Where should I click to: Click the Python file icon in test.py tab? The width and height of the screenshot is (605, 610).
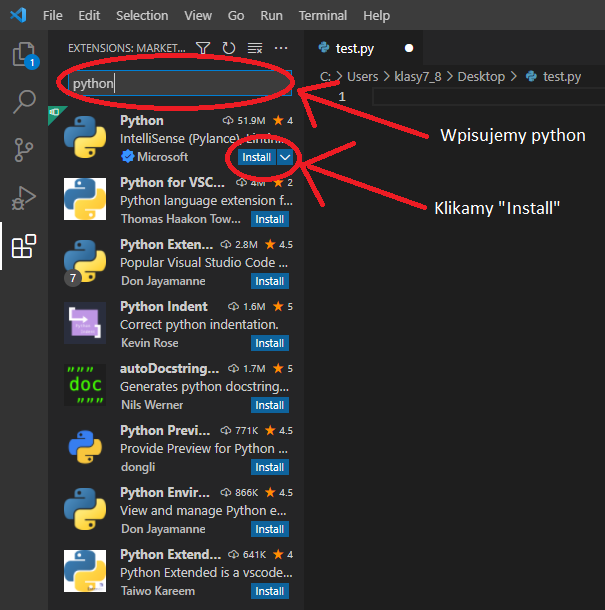point(324,48)
